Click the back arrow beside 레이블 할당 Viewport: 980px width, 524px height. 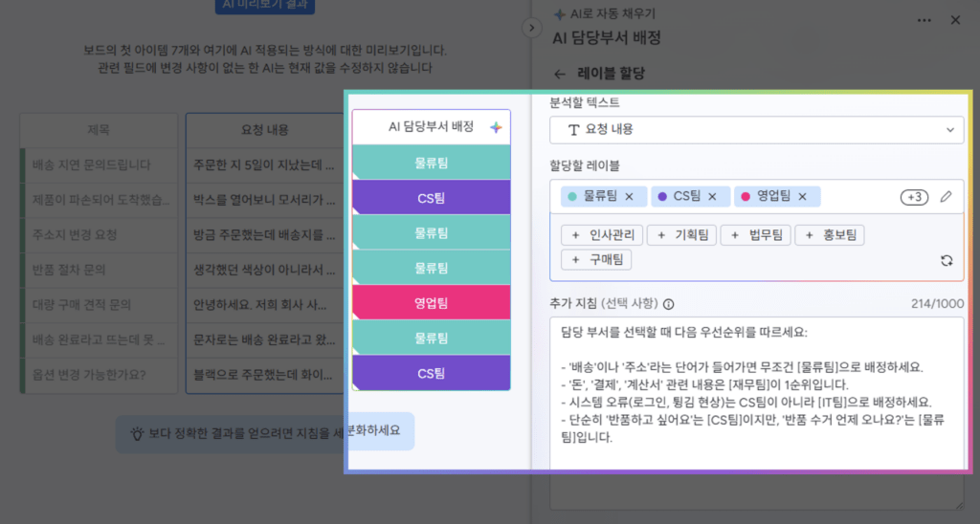560,73
